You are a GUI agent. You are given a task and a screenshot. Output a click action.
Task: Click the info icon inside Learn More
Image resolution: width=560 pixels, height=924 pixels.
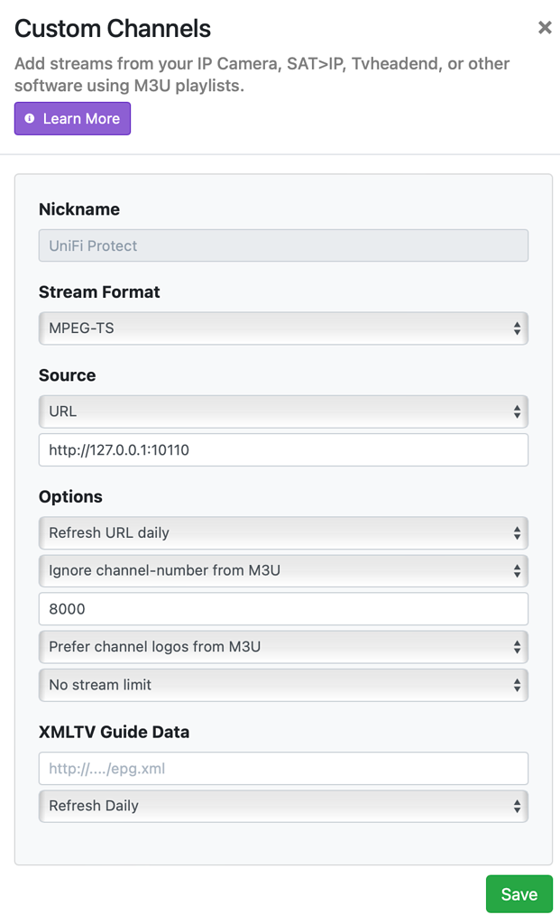coord(30,118)
